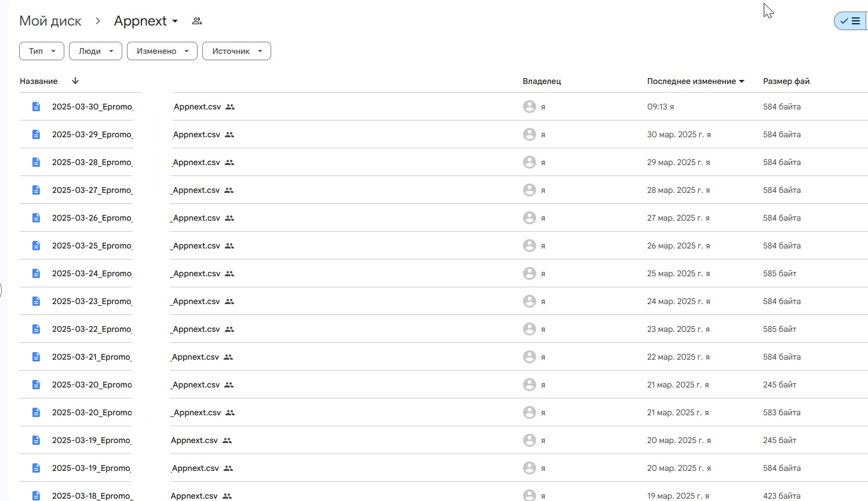Open the Источник filter dropdown
The width and height of the screenshot is (868, 501).
(x=236, y=51)
